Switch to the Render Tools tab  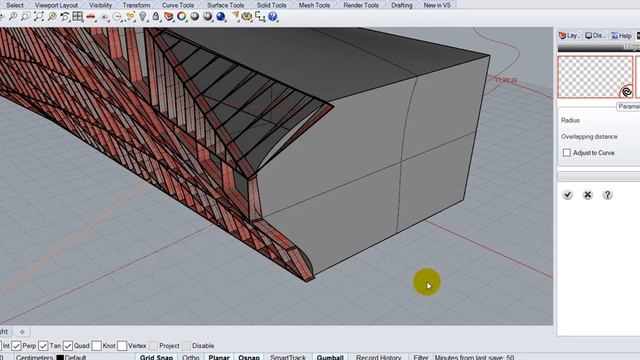[x=361, y=5]
